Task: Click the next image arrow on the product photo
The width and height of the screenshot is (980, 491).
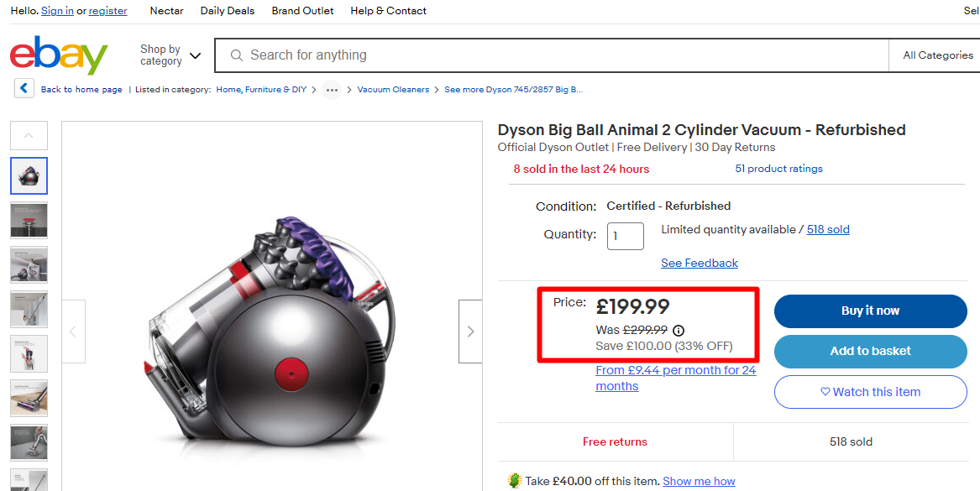Action: pos(470,332)
